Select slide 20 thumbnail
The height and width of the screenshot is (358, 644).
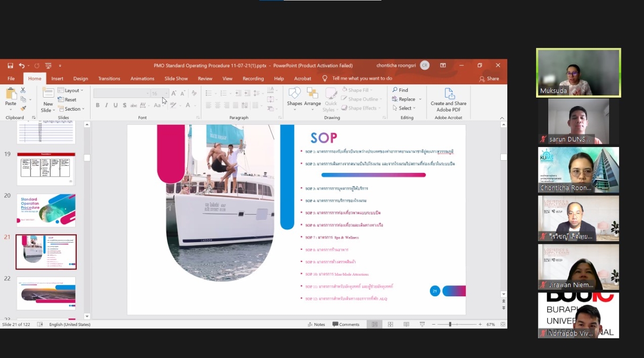(46, 211)
